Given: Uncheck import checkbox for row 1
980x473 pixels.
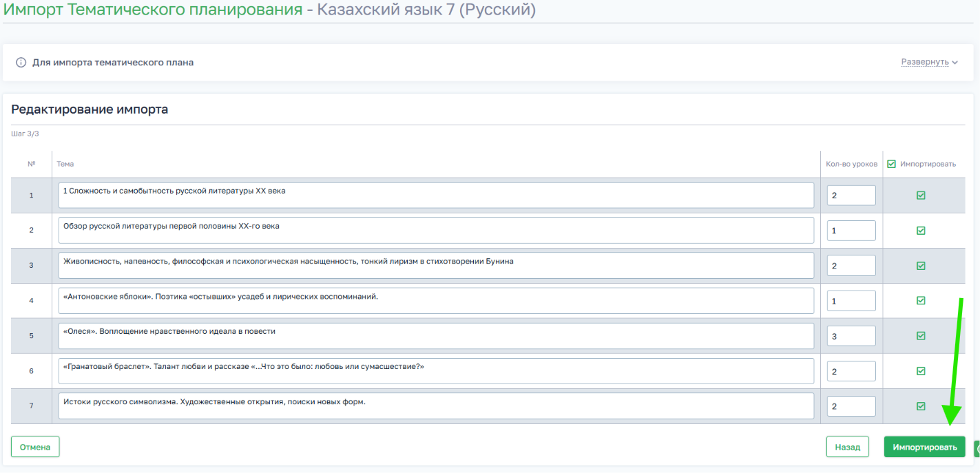Looking at the screenshot, I should (x=921, y=196).
